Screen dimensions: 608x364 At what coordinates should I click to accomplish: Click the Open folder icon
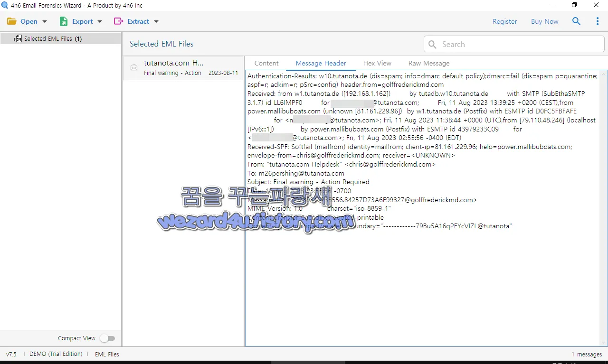[11, 21]
